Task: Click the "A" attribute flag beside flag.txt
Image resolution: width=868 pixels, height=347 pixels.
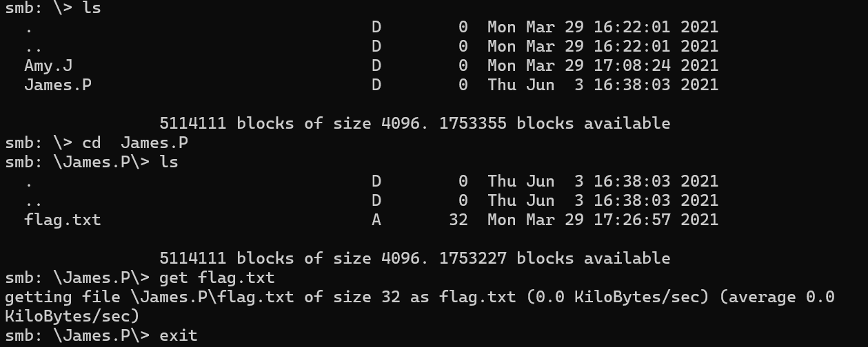Action: 376,220
